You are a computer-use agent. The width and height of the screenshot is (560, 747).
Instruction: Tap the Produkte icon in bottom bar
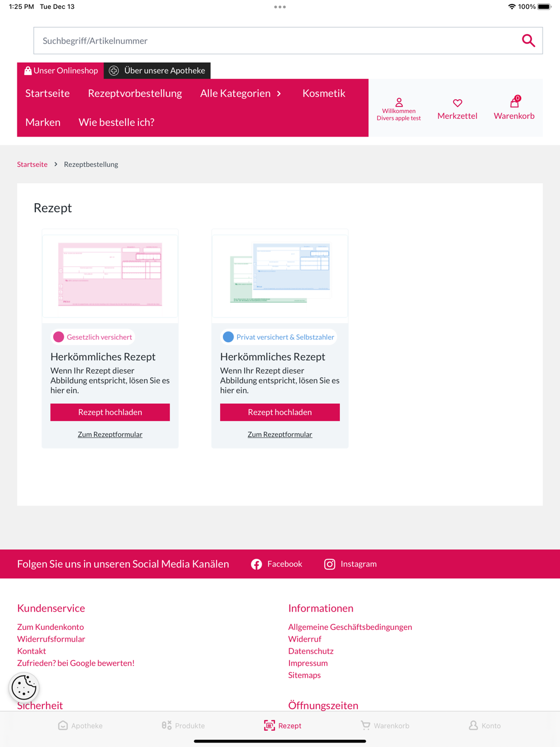pyautogui.click(x=166, y=725)
